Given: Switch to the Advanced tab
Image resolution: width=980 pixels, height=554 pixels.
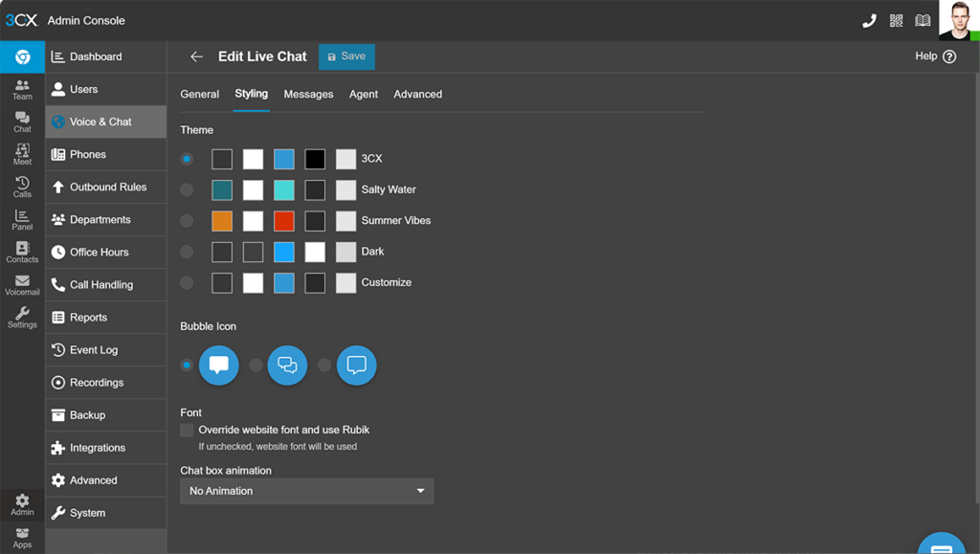Looking at the screenshot, I should coord(417,94).
